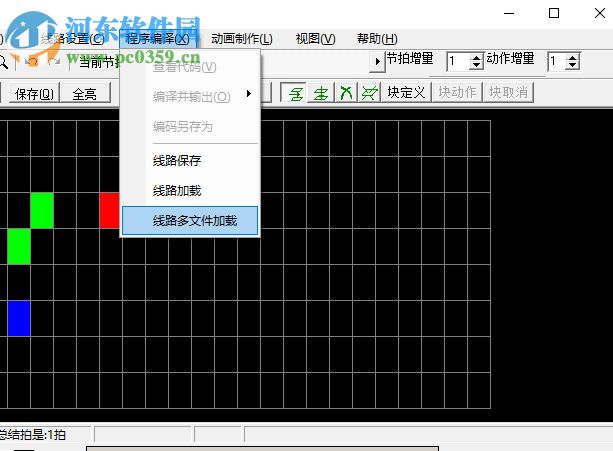This screenshot has height=451, width=613.
Task: Close the application window
Action: (600, 13)
